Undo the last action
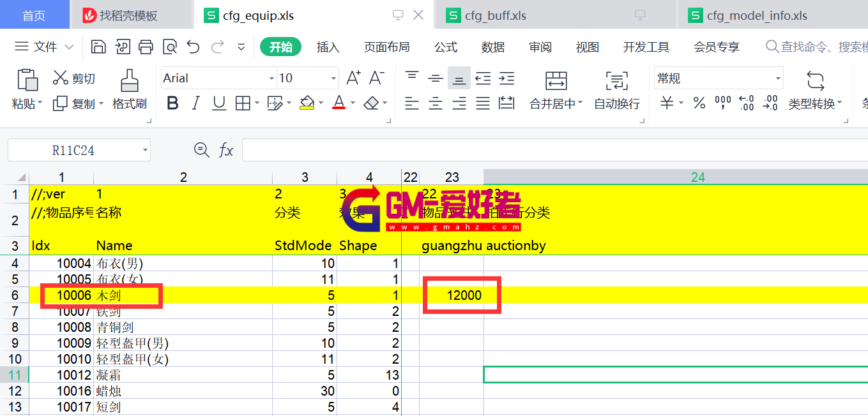Image resolution: width=868 pixels, height=416 pixels. (194, 47)
